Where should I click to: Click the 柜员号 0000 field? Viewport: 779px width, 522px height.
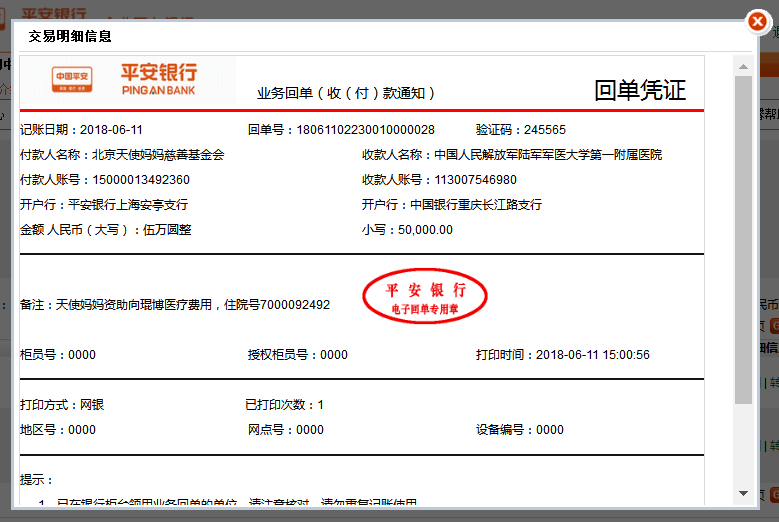(x=58, y=355)
